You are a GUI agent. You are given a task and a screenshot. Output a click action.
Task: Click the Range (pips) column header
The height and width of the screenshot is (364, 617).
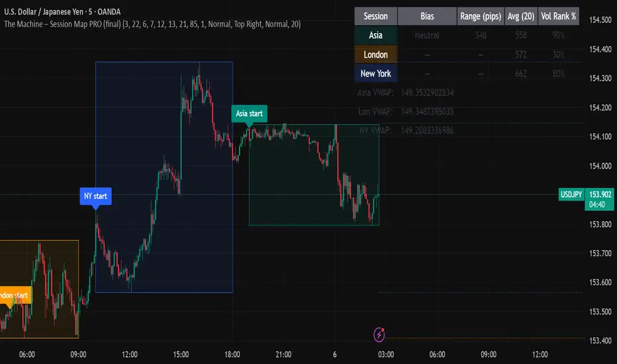pyautogui.click(x=481, y=16)
